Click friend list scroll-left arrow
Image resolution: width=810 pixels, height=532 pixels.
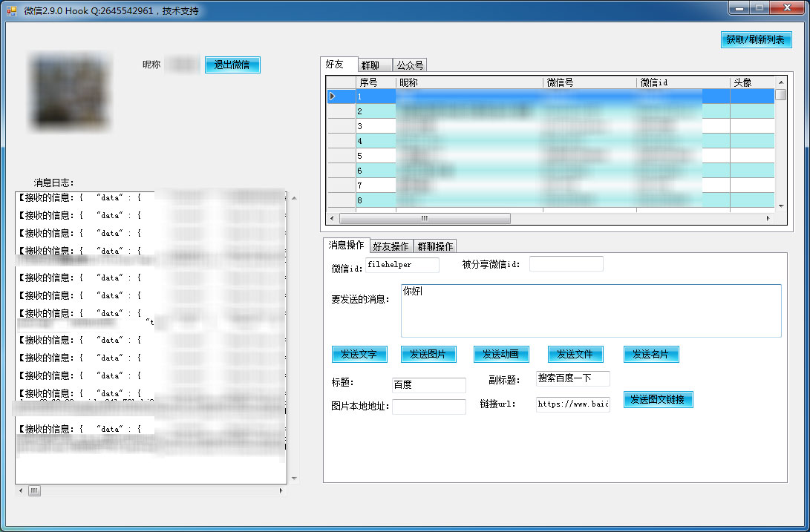click(x=332, y=218)
